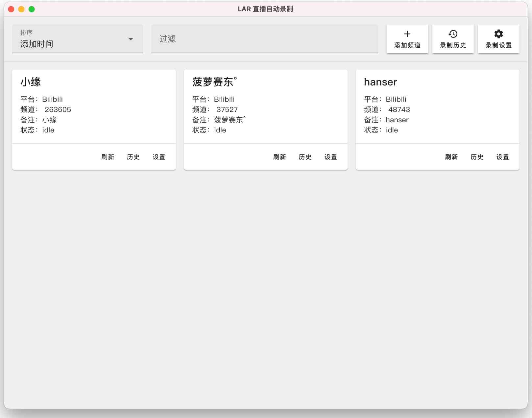Open settings for hanser channel
This screenshot has height=418, width=532.
pos(502,157)
